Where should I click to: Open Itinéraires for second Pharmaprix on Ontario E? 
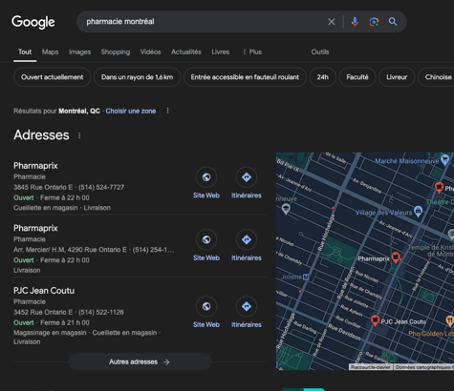tap(246, 239)
